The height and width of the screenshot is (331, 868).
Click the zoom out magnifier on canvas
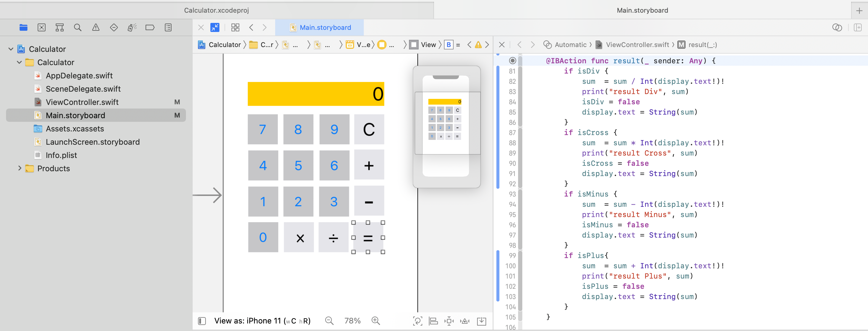click(x=329, y=320)
